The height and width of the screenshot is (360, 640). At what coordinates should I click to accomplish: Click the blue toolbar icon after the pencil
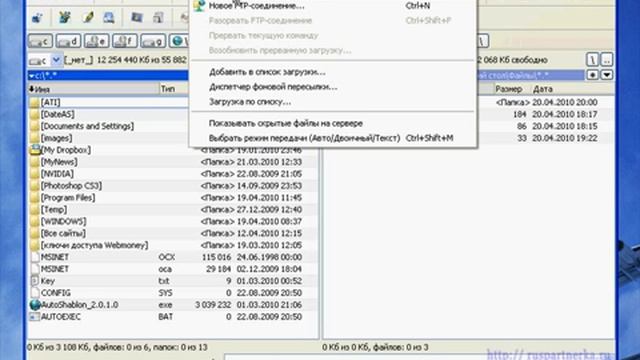coord(109,17)
